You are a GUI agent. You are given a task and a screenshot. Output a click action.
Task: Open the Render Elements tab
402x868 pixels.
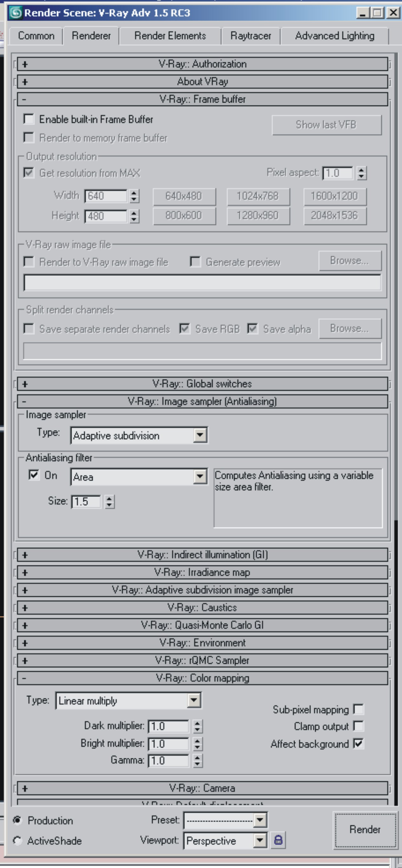[170, 36]
